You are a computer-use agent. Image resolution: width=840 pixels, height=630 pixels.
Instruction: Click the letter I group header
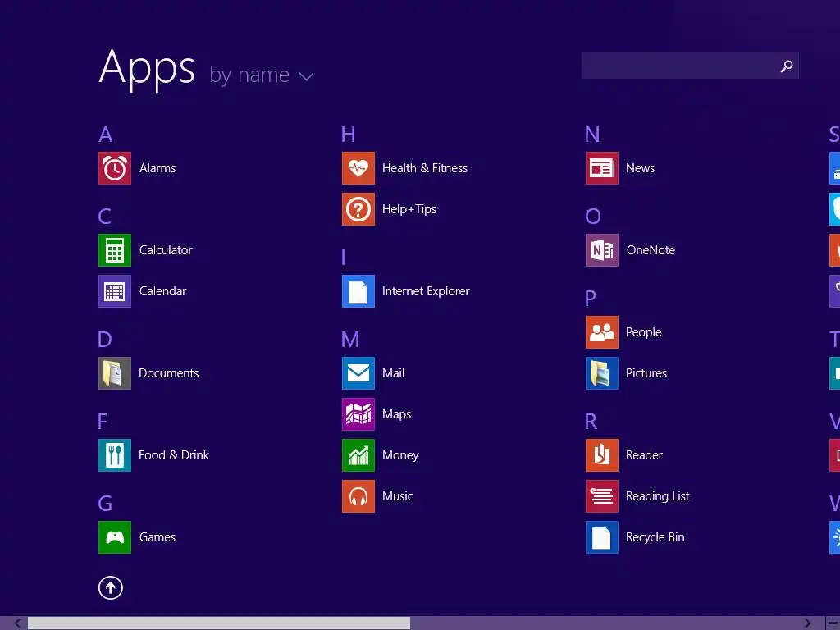tap(344, 258)
